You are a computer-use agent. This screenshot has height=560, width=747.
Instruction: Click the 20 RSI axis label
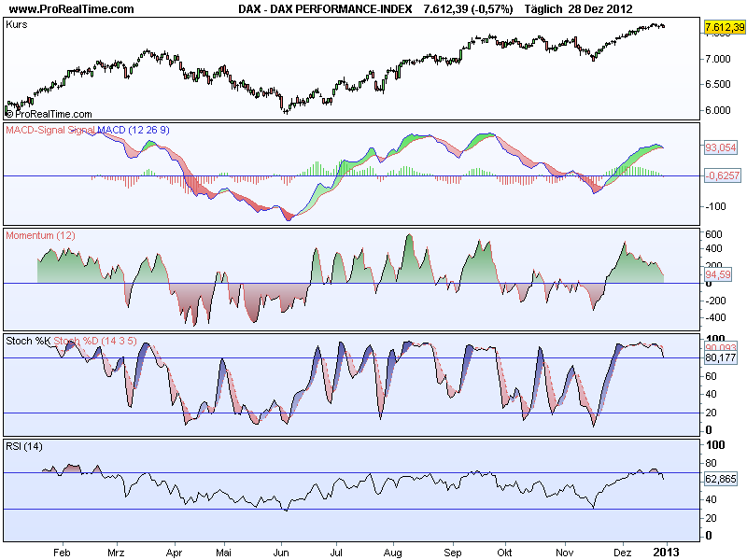point(711,518)
